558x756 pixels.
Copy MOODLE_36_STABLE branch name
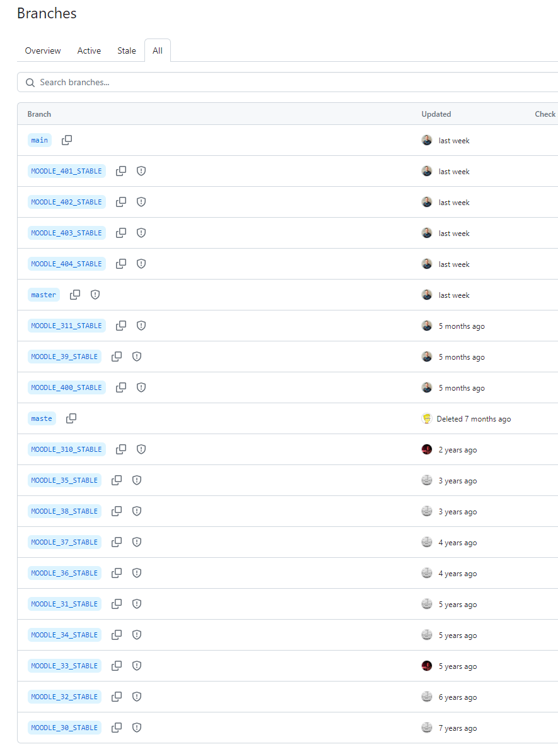click(x=117, y=572)
